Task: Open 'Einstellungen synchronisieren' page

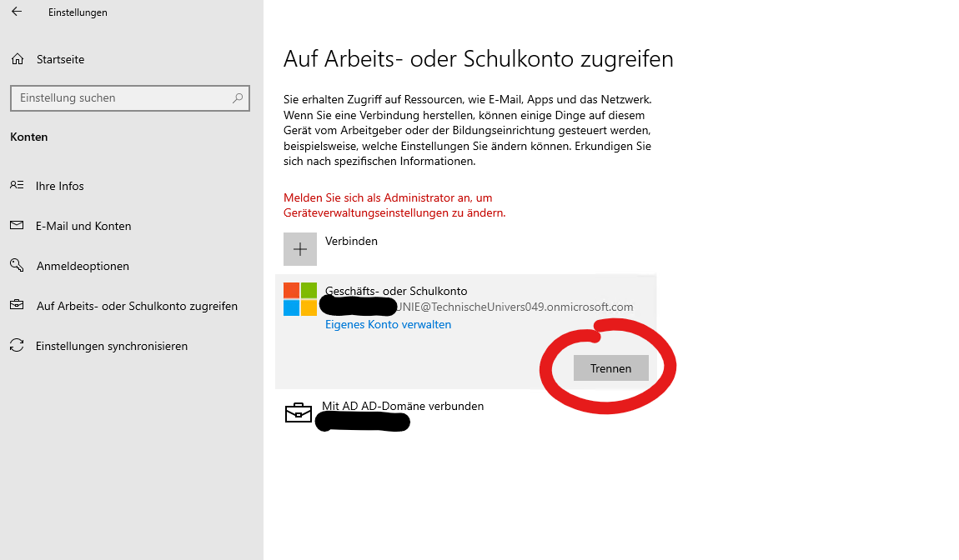Action: pyautogui.click(x=112, y=346)
